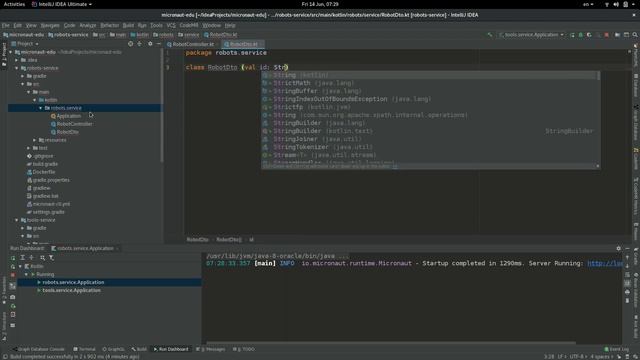Click Collapse All icon in Run Dashboard toolbar
The height and width of the screenshot is (360, 640).
click(31, 258)
